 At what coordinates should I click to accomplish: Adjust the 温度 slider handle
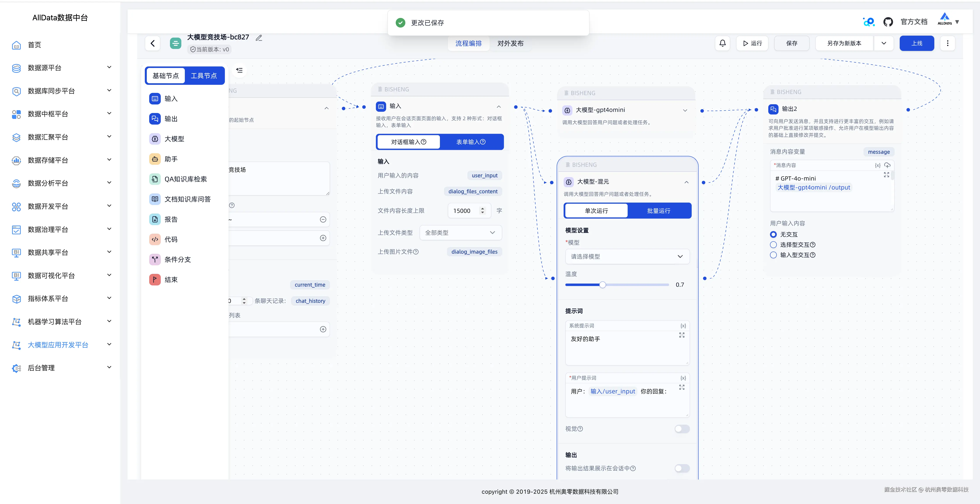click(x=603, y=285)
